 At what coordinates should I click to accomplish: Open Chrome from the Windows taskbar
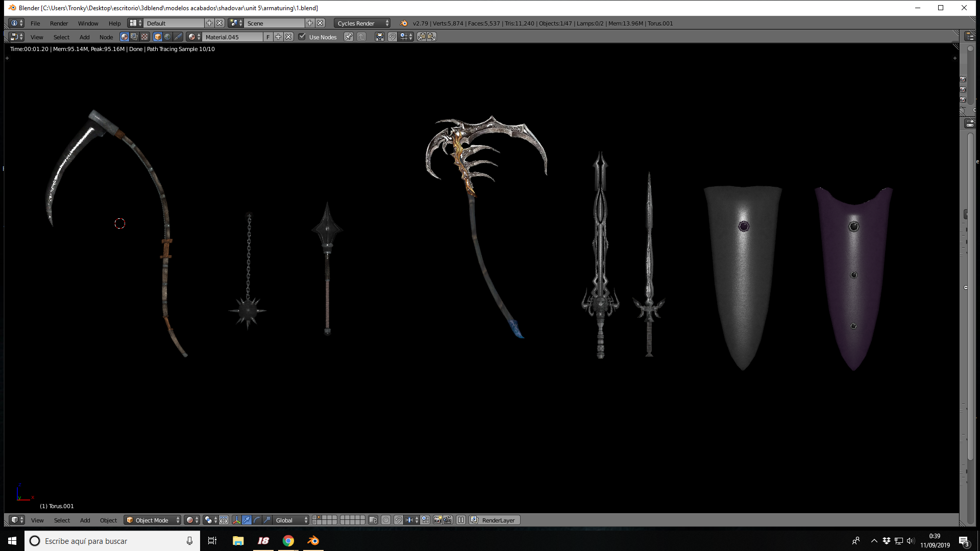(x=288, y=541)
